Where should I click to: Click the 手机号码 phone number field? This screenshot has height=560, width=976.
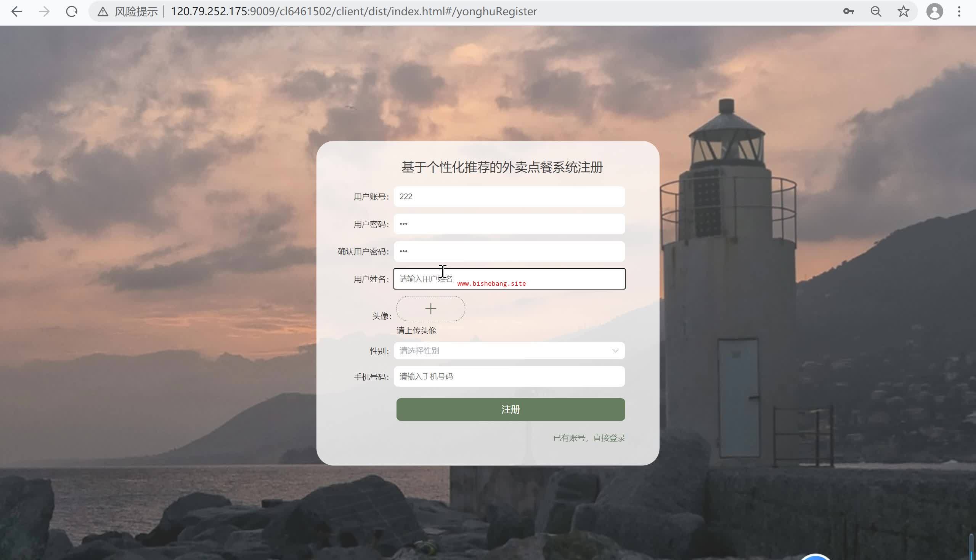point(509,376)
